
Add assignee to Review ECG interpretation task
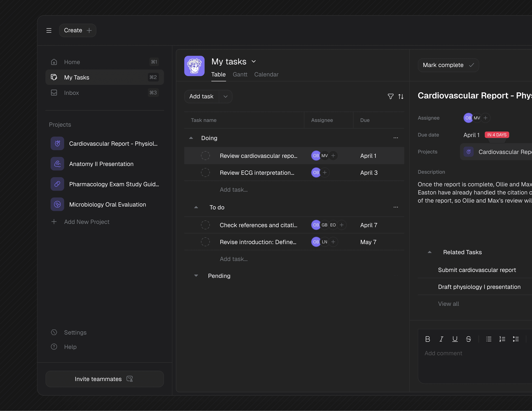coord(325,173)
